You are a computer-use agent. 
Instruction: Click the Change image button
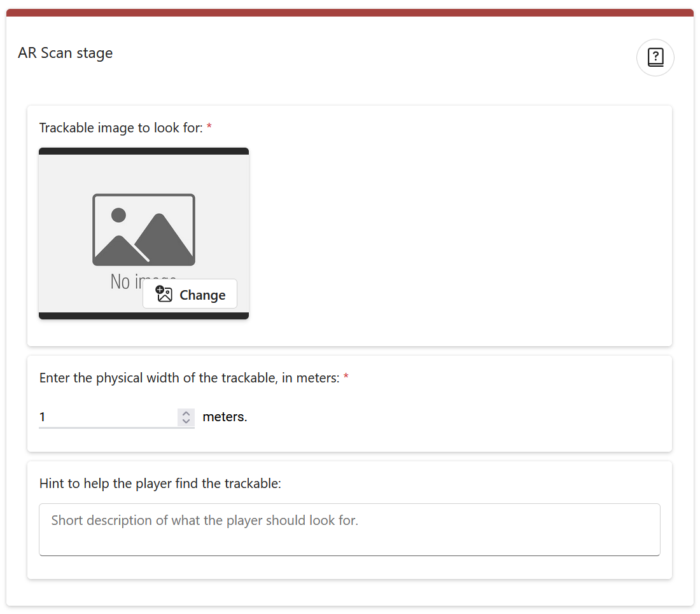point(190,295)
